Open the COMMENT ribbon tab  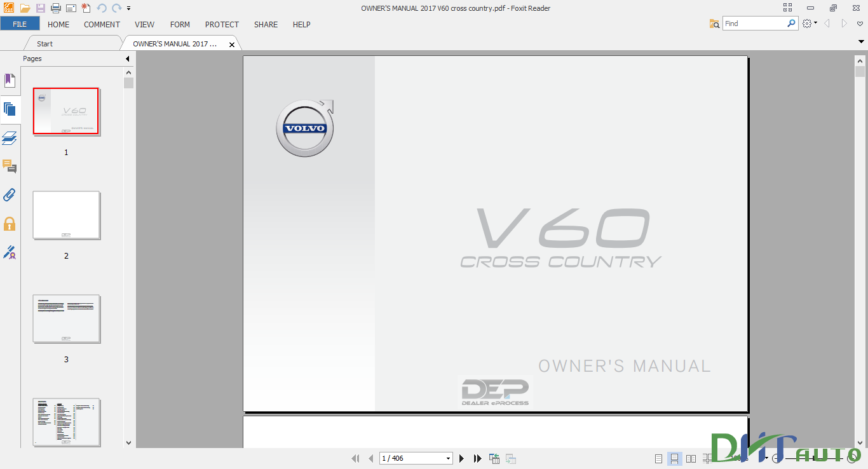point(102,24)
